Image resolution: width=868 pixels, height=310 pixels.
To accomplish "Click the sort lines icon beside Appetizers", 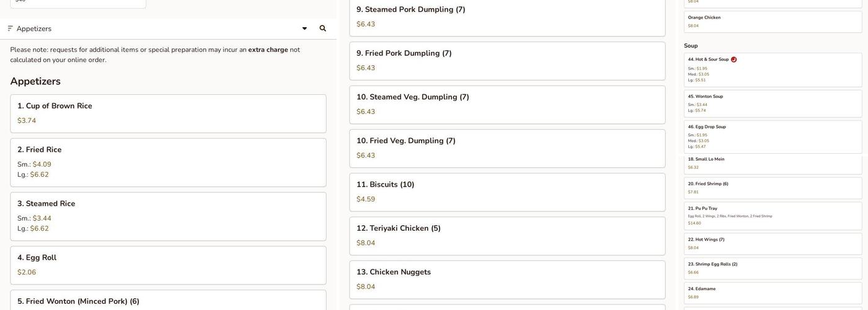I will (x=10, y=29).
